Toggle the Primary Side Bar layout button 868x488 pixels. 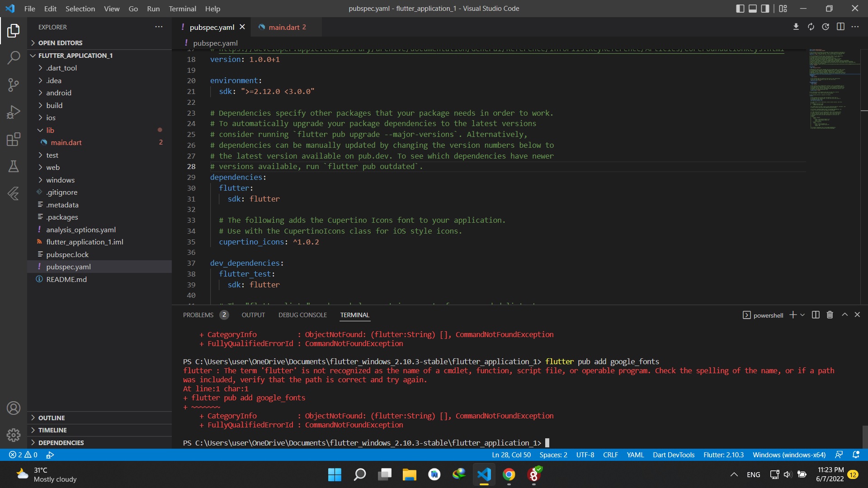pyautogui.click(x=740, y=9)
